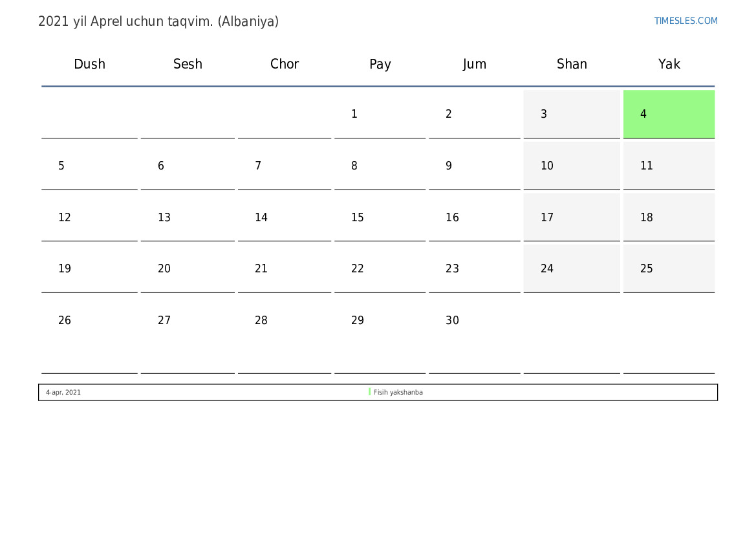
Task: Select the Pay weekday column header
Action: pos(380,64)
